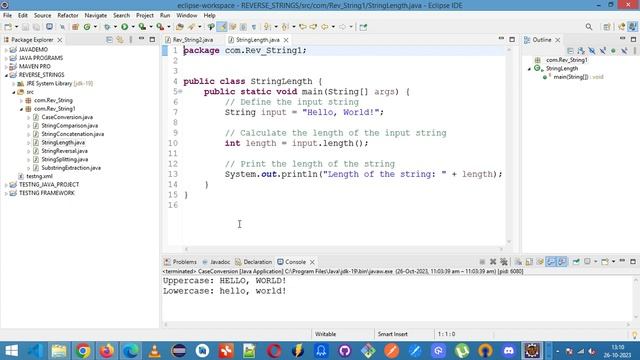Collapse the REVERSE_STRINGS project
The height and width of the screenshot is (360, 640).
coord(6,75)
